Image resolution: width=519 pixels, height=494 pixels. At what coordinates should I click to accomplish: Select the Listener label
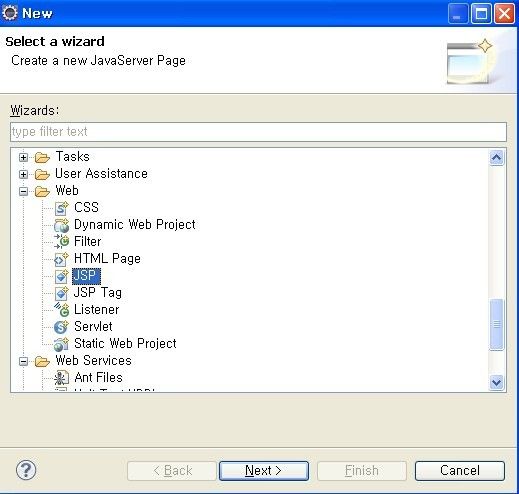[x=97, y=310]
